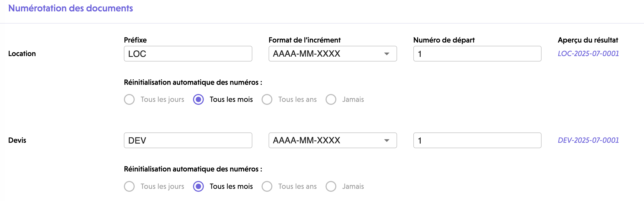
Task: Select 'Tous les jours' reset for Devis
Action: pos(129,186)
